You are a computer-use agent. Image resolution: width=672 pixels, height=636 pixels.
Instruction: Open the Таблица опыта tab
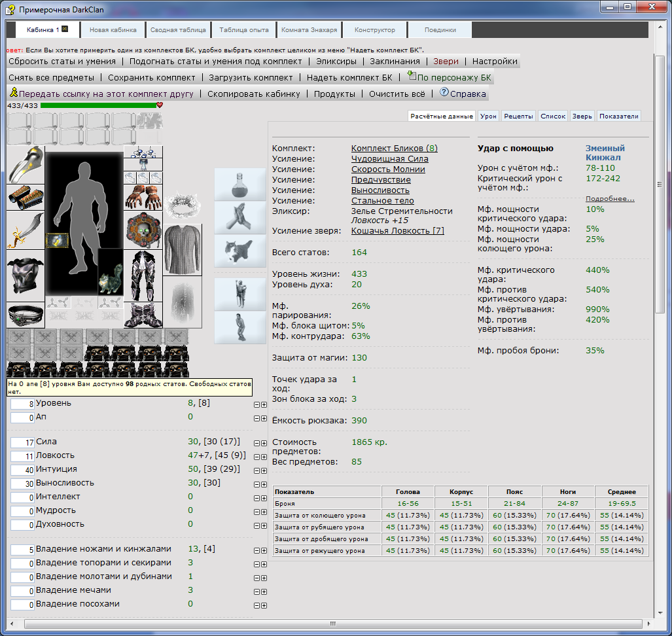244,30
